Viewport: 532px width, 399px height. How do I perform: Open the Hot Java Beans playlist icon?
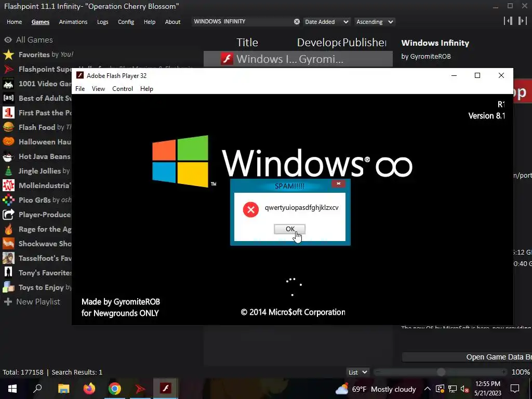[8, 156]
